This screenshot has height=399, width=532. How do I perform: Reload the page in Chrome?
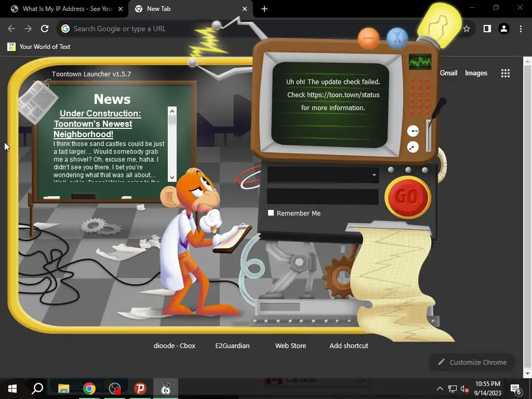click(45, 29)
